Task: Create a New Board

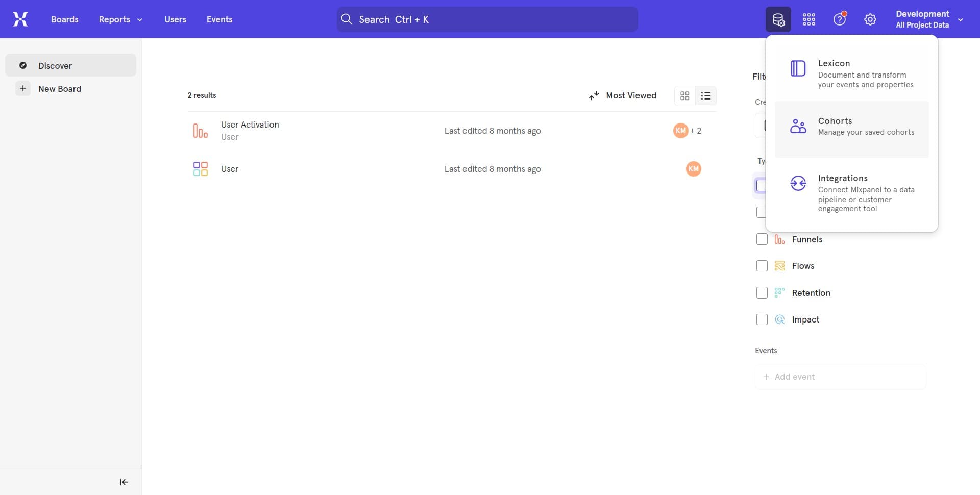Action: 60,88
